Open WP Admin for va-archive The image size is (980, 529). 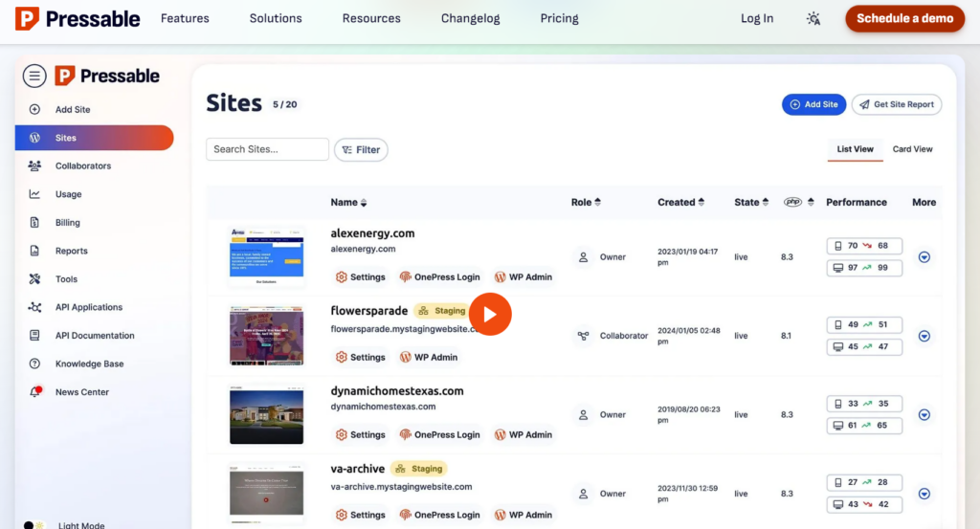pos(523,516)
